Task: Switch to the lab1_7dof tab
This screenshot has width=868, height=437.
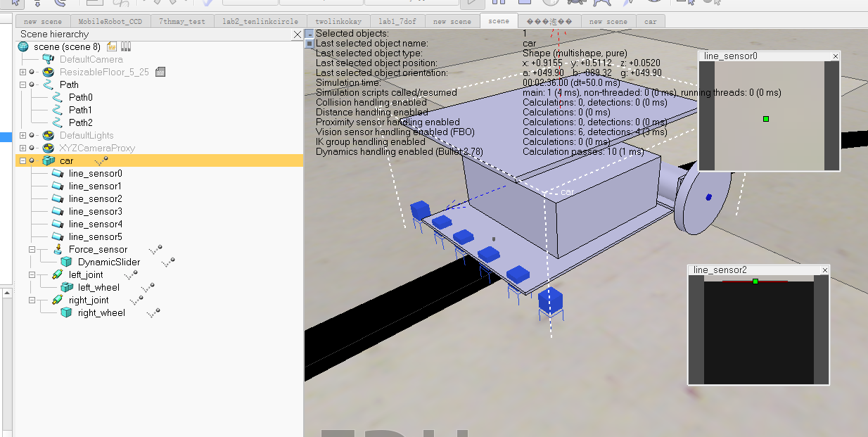Action: tap(398, 21)
